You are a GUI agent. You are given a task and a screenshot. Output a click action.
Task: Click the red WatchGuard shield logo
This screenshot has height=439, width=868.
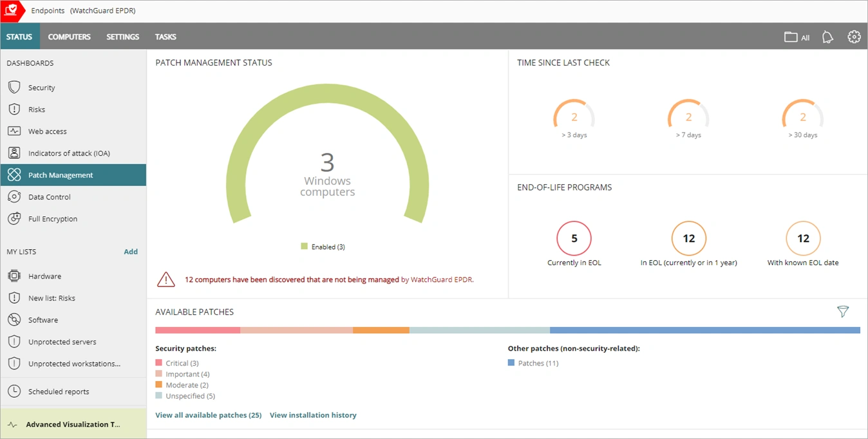(x=12, y=11)
